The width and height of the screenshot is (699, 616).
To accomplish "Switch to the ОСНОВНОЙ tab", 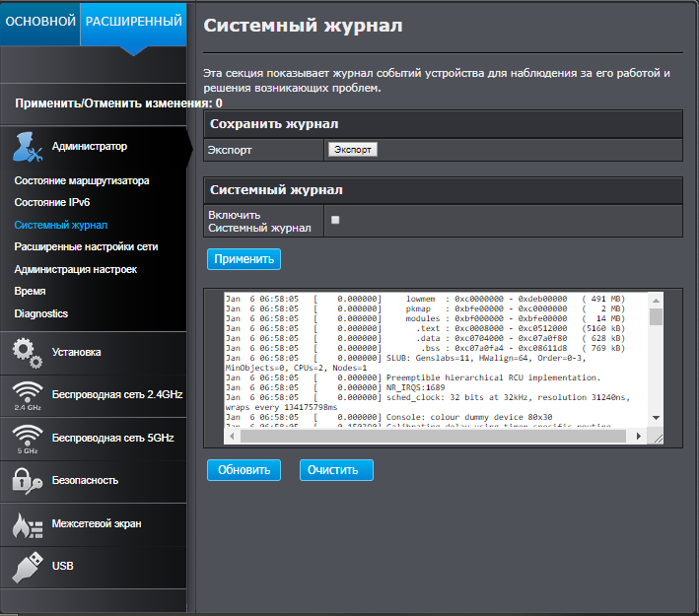I will (x=40, y=24).
